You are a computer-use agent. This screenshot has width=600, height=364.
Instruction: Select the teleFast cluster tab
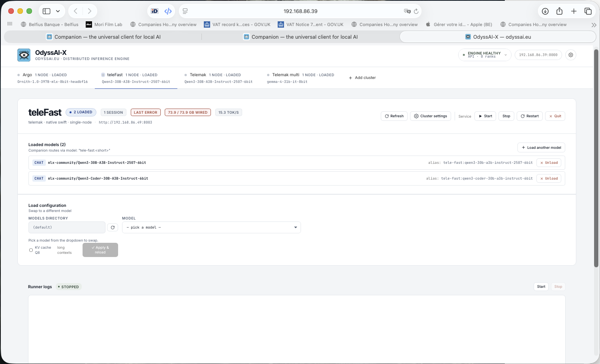click(136, 78)
